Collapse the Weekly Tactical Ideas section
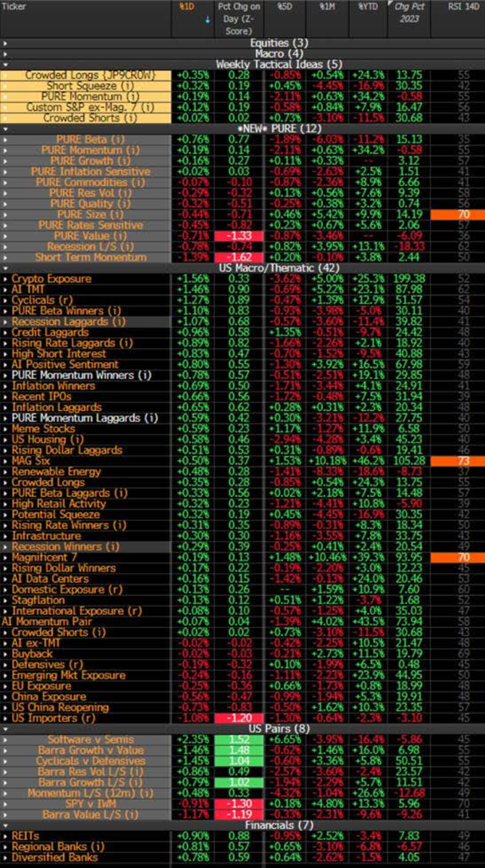The width and height of the screenshot is (485, 868). tap(4, 64)
